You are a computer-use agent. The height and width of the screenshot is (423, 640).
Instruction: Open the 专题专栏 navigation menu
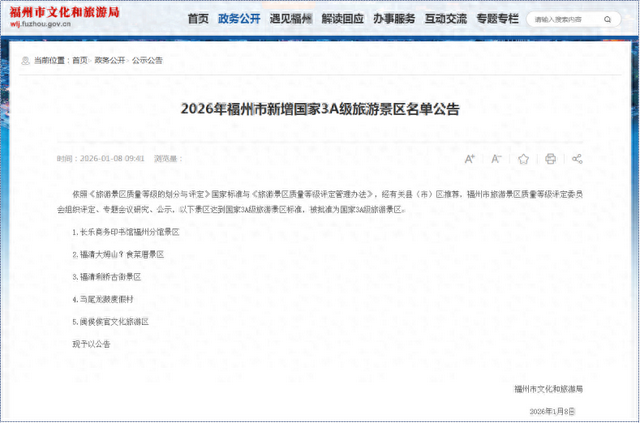point(498,19)
